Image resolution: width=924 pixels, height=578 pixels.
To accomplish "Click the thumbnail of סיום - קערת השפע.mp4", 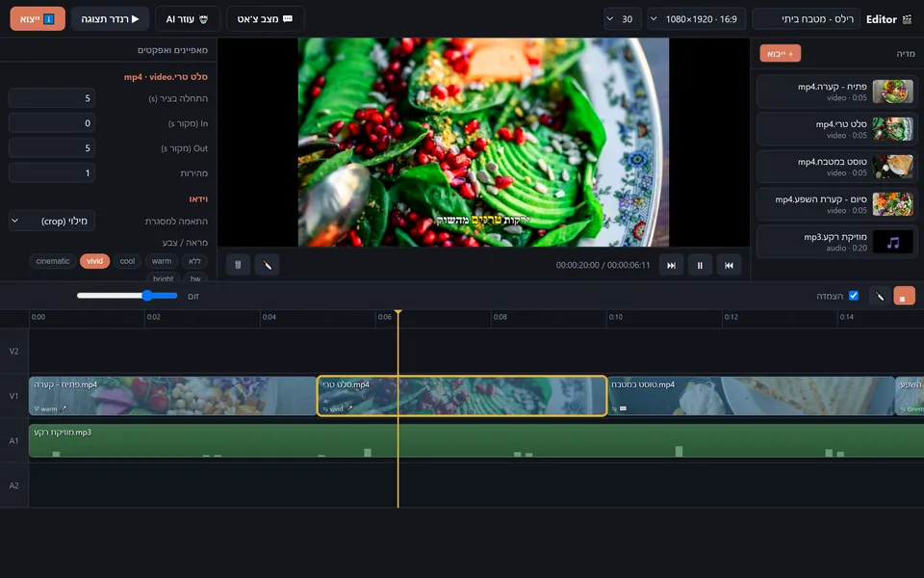I will [x=893, y=204].
